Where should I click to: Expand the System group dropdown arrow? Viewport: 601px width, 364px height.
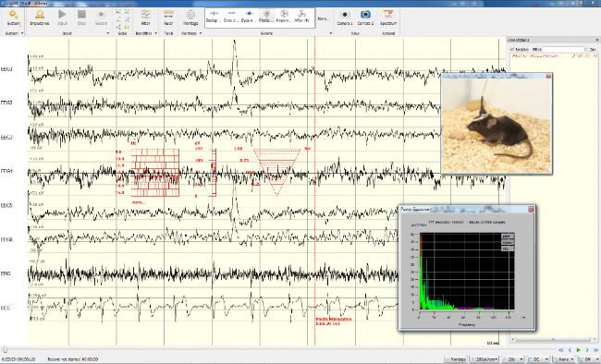22,33
